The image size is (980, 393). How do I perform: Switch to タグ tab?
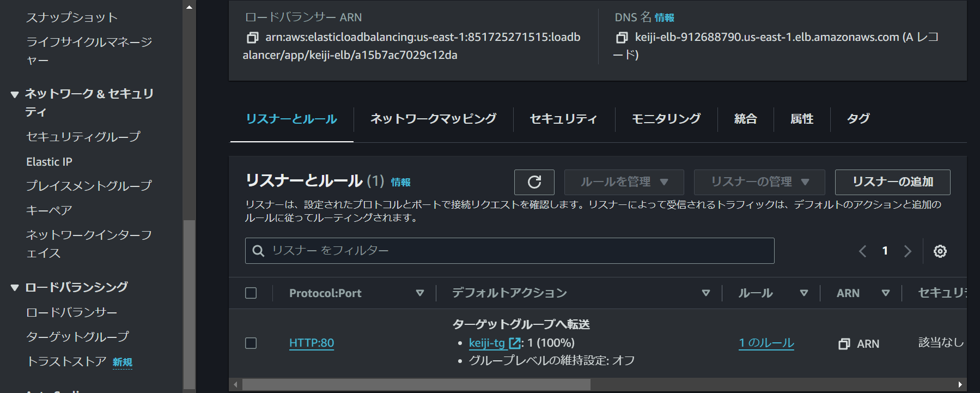click(858, 119)
